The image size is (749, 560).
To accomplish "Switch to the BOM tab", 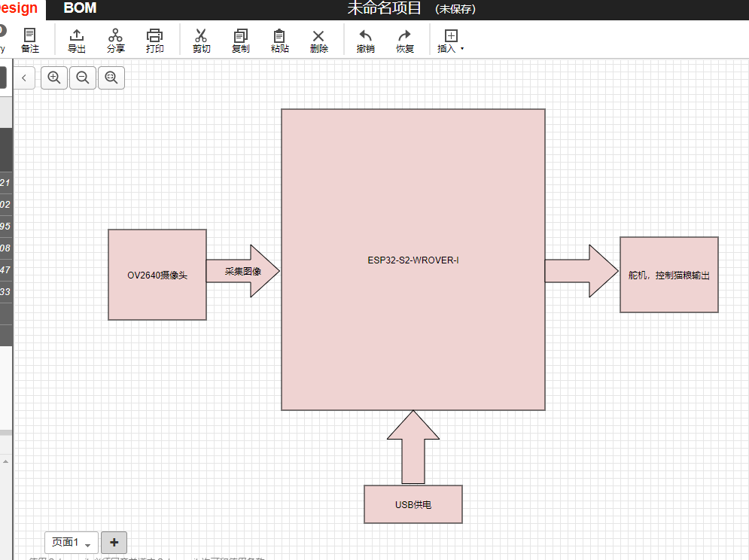I will click(x=80, y=8).
